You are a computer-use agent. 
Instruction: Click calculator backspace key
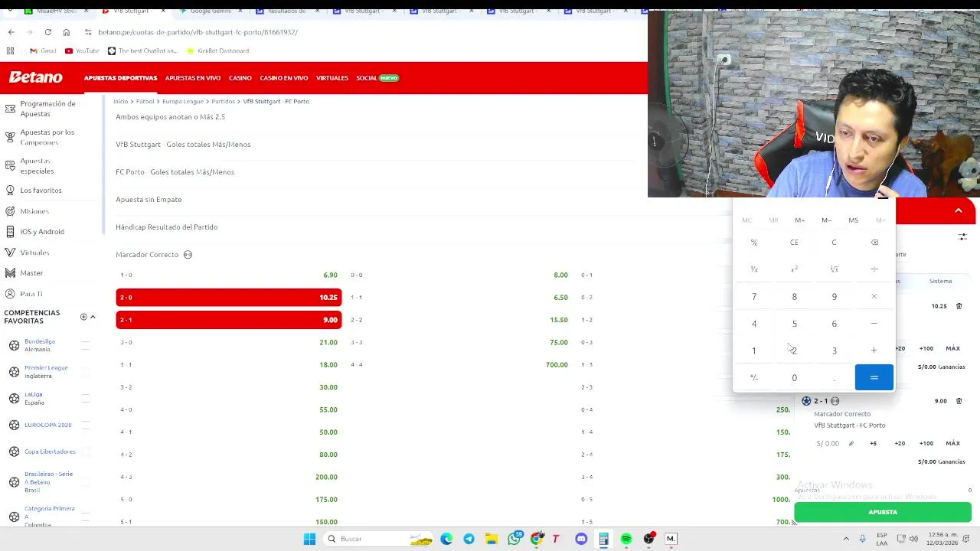[x=874, y=243]
